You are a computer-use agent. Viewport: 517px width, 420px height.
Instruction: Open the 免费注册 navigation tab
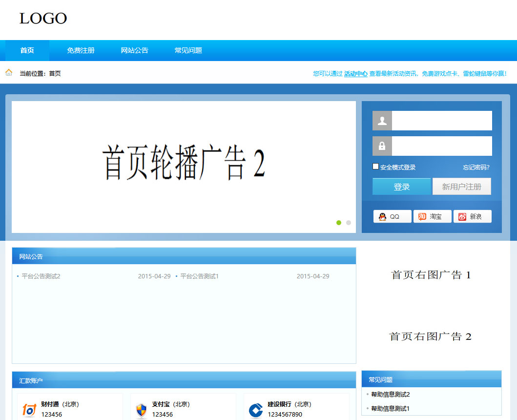[81, 51]
